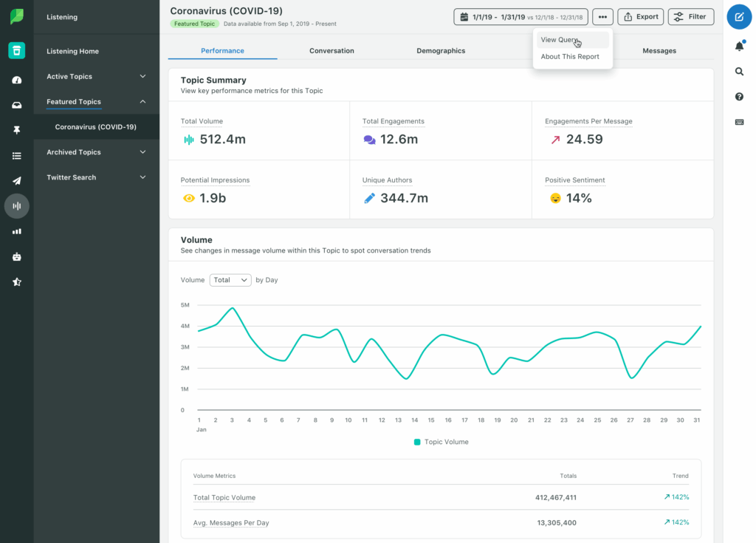Select the paper plane Publishing icon

point(16,180)
